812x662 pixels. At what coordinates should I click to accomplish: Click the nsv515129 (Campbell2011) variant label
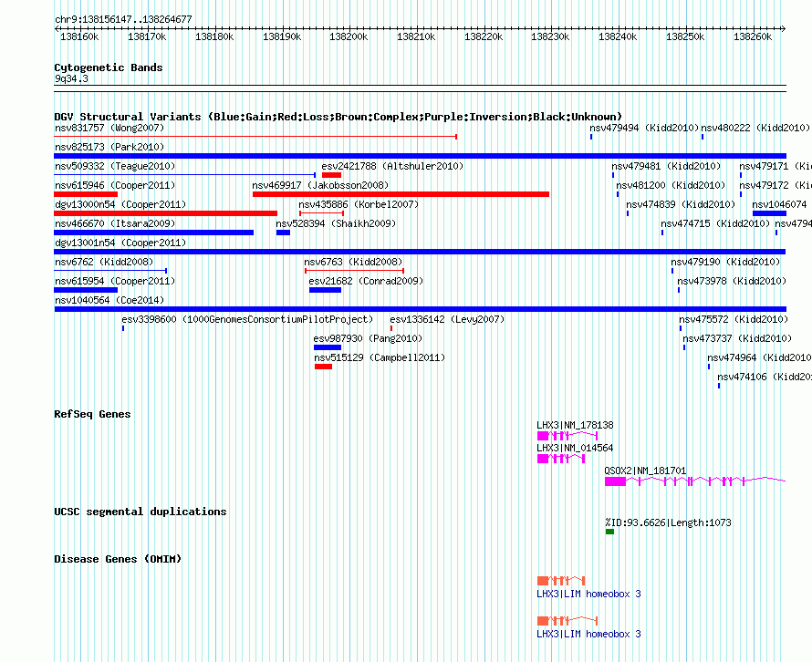380,357
